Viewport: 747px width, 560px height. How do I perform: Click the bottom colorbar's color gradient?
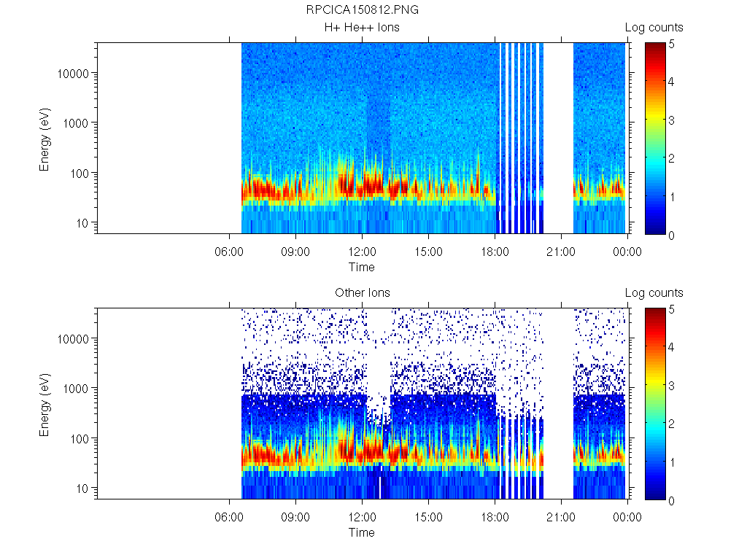tap(655, 404)
